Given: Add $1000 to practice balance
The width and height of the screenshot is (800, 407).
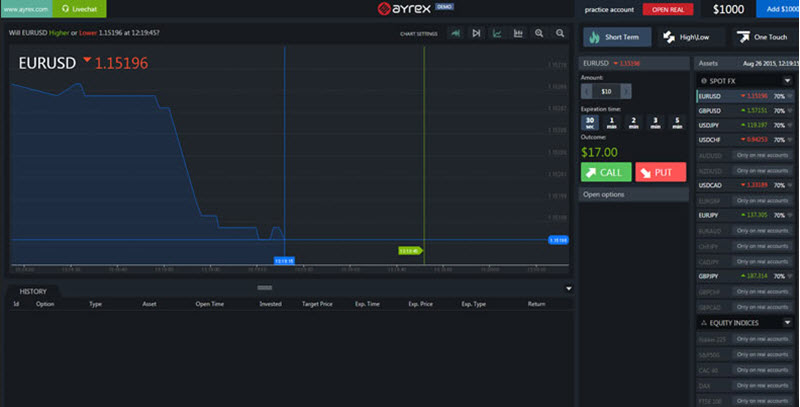Looking at the screenshot, I should pos(779,9).
